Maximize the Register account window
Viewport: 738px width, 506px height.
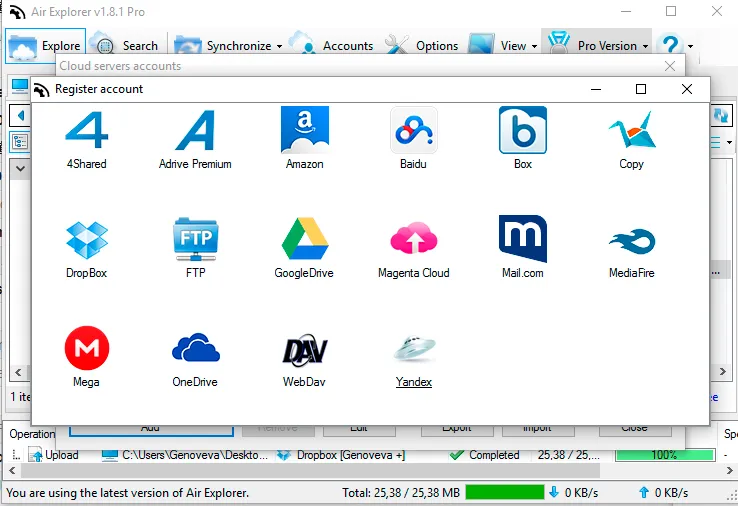coord(641,89)
